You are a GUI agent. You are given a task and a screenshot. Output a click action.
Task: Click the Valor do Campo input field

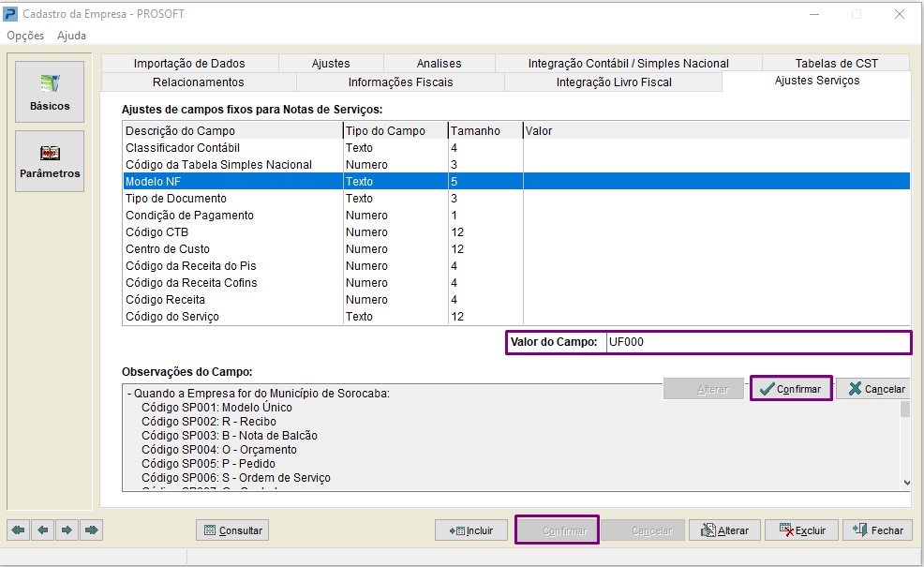coord(756,342)
